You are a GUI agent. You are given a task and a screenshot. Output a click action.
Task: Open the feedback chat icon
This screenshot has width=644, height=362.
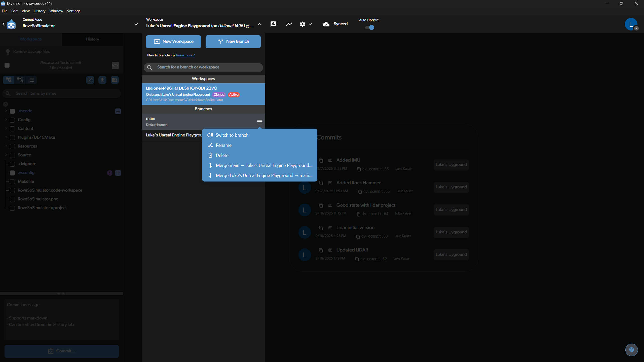(273, 24)
